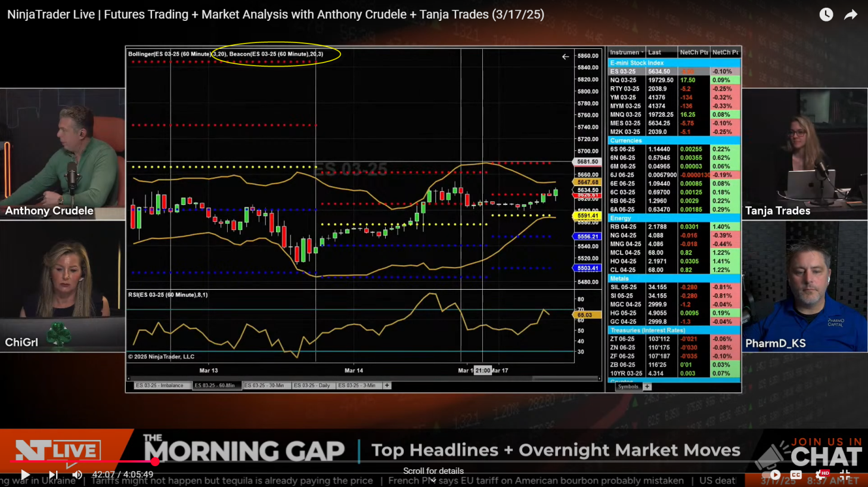Image resolution: width=868 pixels, height=487 pixels.
Task: Click ChiGrl's webcam feed
Action: (x=63, y=287)
